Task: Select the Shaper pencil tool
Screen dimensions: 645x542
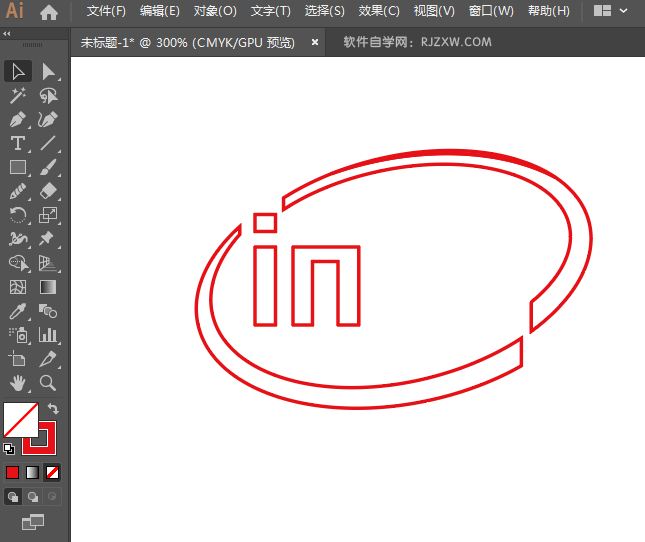Action: (18, 191)
